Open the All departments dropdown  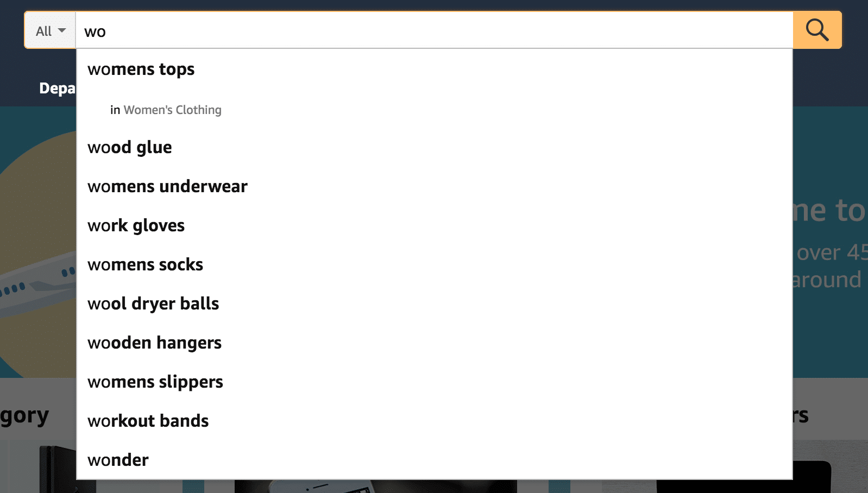tap(51, 30)
